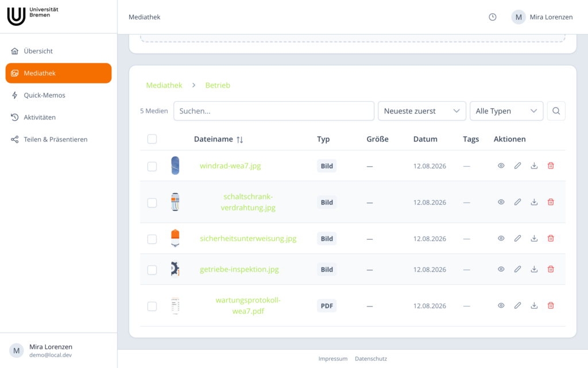
Task: Delete schaltschrank-verdrahtung.jpg with the trash icon
Action: pyautogui.click(x=551, y=202)
